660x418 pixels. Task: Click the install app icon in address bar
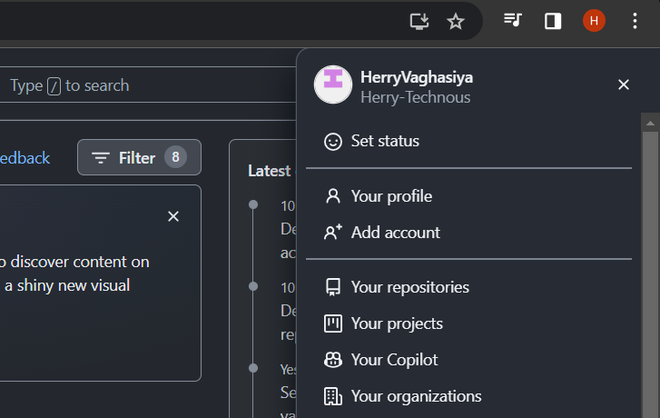(420, 21)
